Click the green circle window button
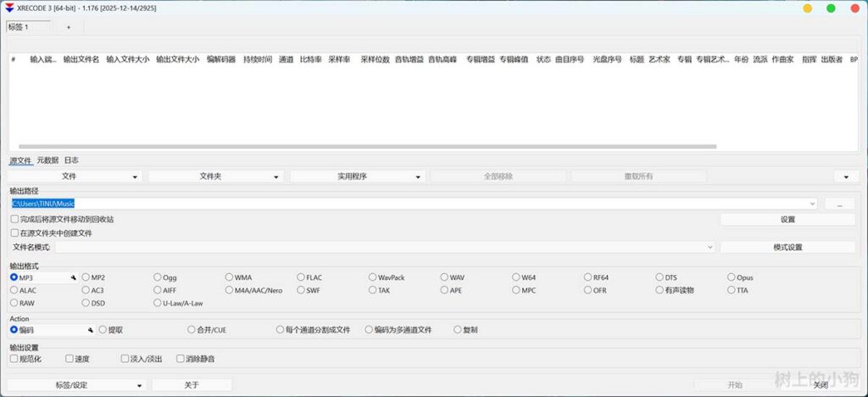 pyautogui.click(x=831, y=8)
